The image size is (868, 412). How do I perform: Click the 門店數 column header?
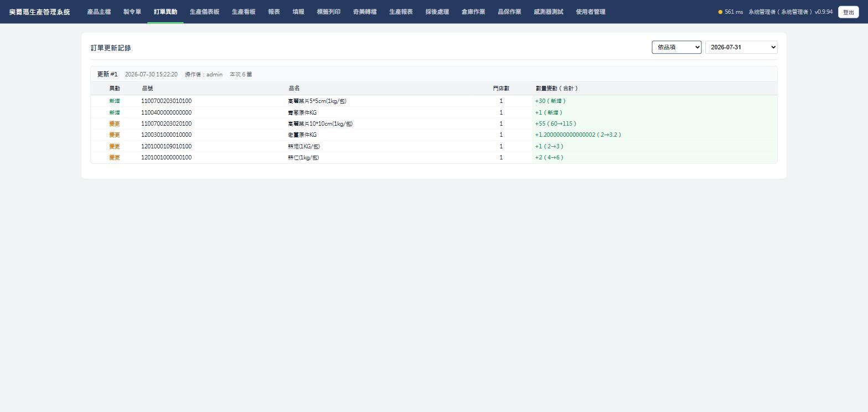pos(501,89)
